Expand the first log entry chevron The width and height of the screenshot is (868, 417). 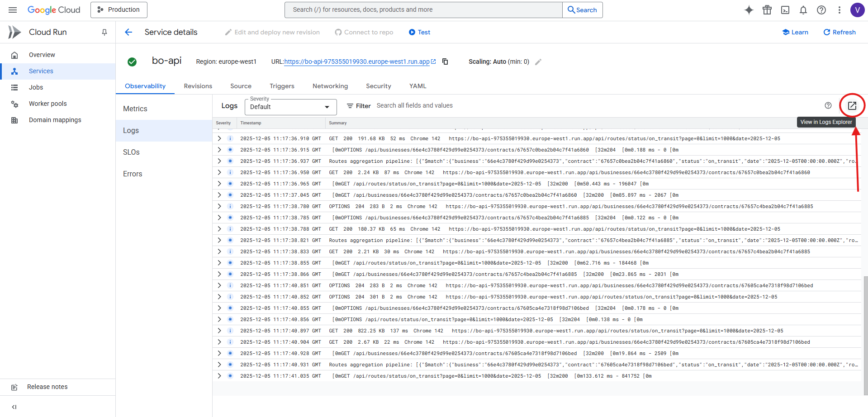point(219,138)
